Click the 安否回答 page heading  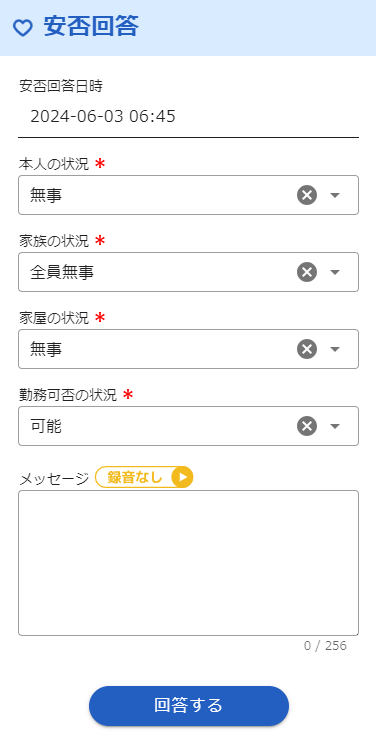[91, 26]
